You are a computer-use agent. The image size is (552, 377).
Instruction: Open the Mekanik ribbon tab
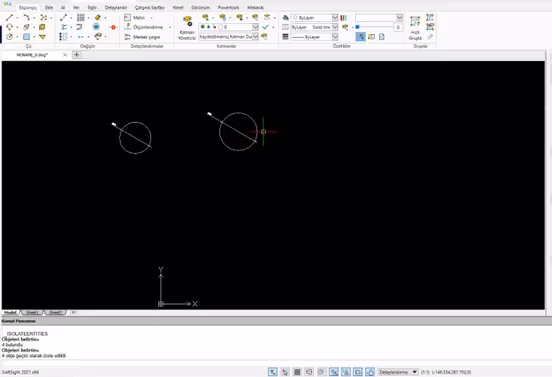tap(255, 7)
